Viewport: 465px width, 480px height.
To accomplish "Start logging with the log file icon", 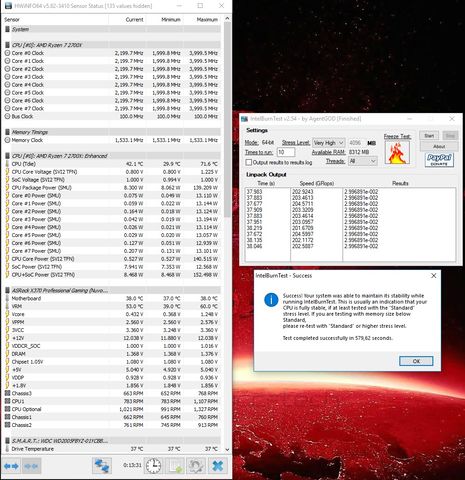I will [175, 466].
